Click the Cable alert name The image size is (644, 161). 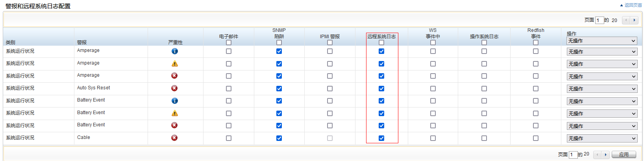pos(83,137)
